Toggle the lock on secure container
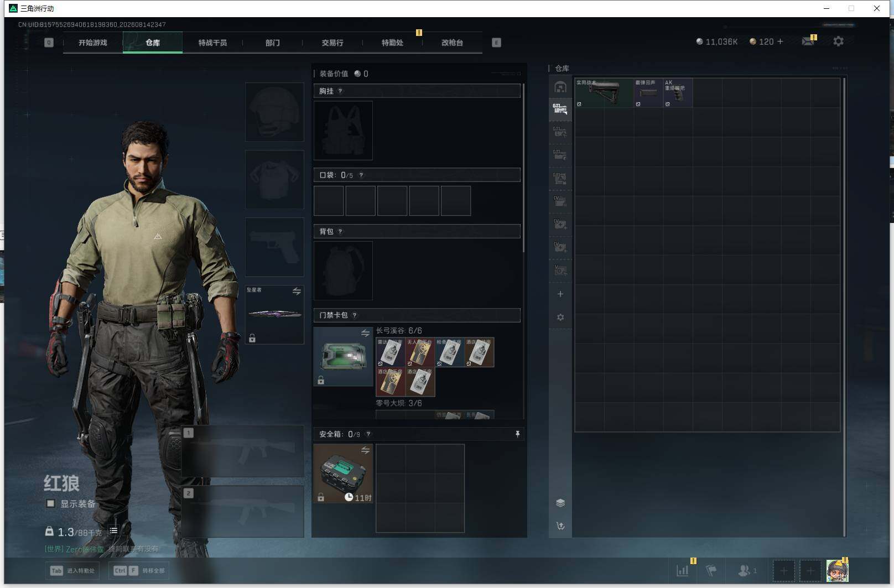Viewport: 894px width, 588px height. coord(321,497)
